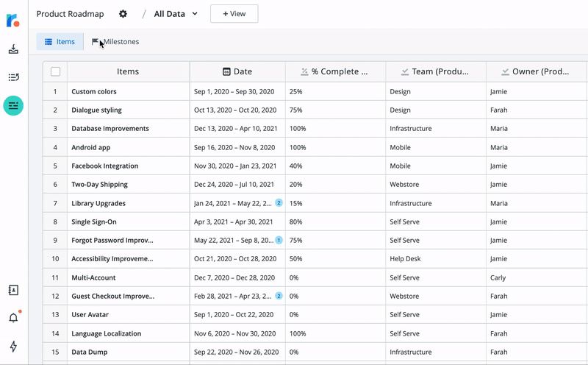This screenshot has height=365, width=588.
Task: Click the Roadmunk logo icon
Action: [x=13, y=21]
